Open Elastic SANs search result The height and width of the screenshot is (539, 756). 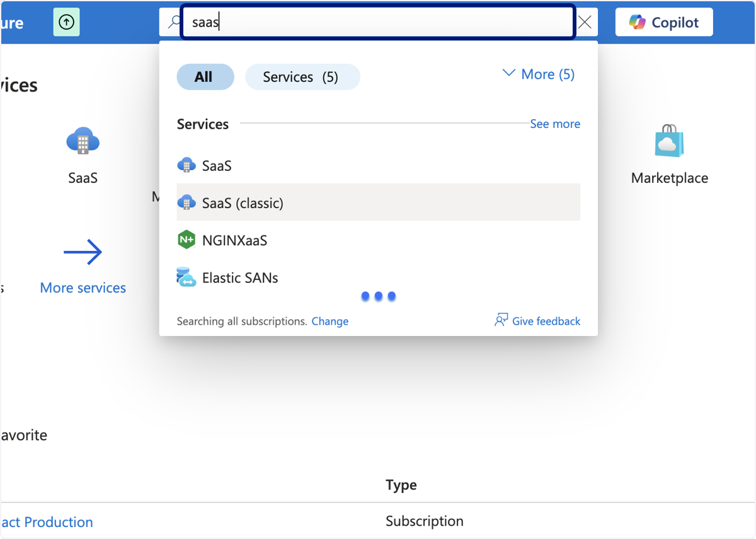click(378, 277)
